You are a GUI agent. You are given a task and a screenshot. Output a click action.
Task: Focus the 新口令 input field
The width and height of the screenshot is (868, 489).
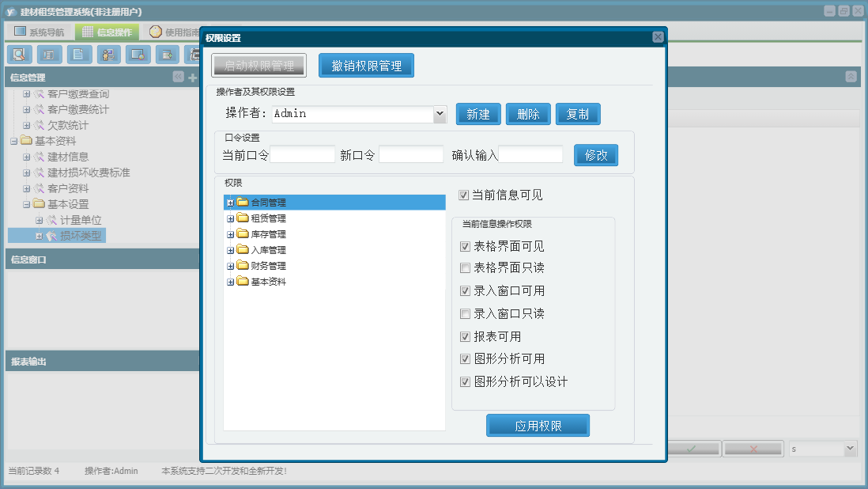(x=411, y=154)
